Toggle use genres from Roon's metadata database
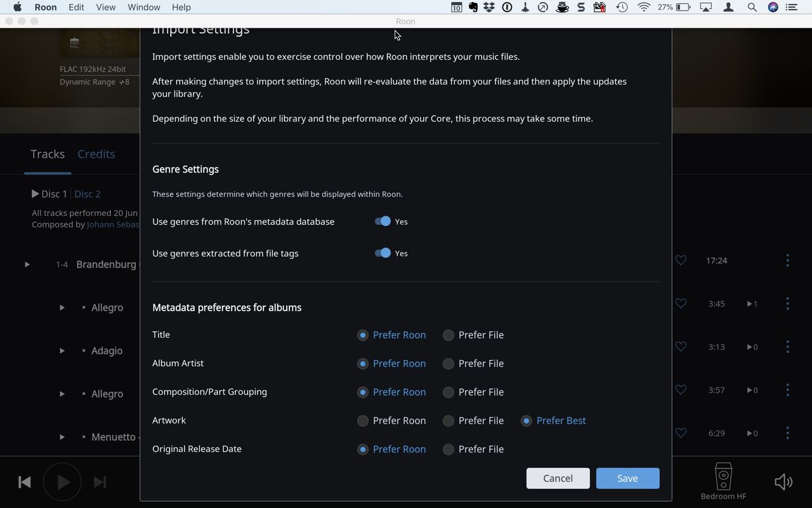This screenshot has width=812, height=508. point(383,222)
